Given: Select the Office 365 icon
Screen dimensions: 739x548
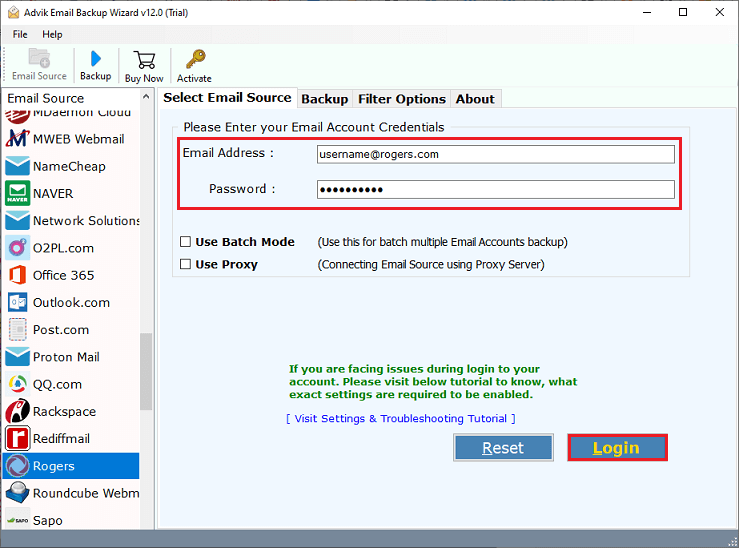Looking at the screenshot, I should pyautogui.click(x=17, y=275).
